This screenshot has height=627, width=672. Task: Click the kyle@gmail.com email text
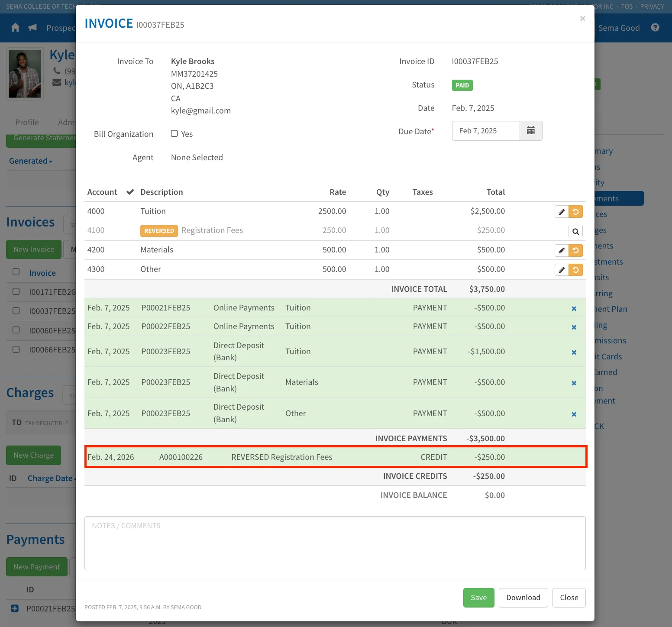tap(201, 110)
